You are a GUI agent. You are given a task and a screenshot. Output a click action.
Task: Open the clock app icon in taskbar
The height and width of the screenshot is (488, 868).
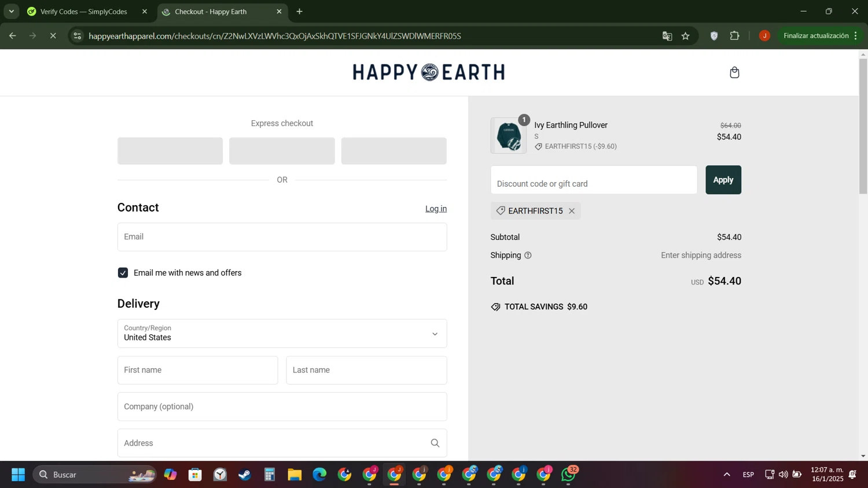click(220, 475)
